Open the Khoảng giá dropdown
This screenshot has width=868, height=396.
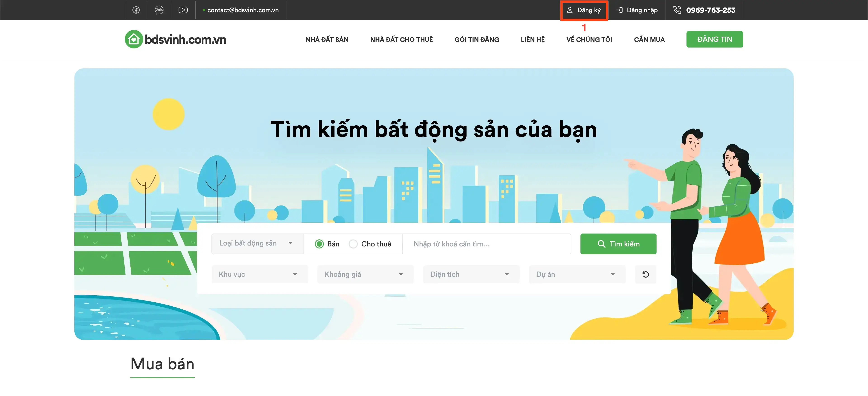[365, 274]
